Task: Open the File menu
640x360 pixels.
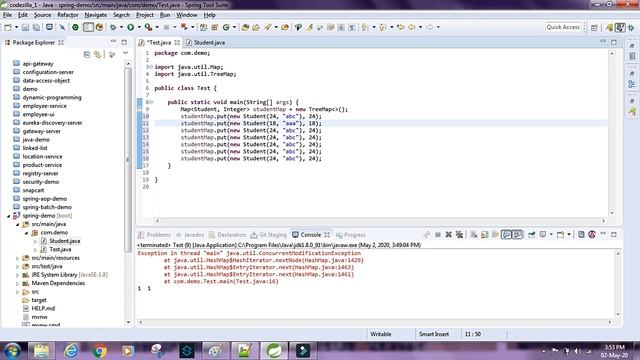Action: tap(7, 15)
